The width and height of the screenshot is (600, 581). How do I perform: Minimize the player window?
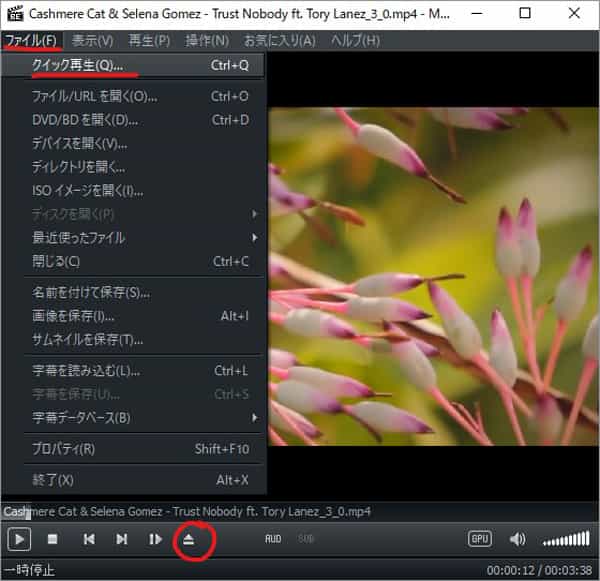pos(476,13)
